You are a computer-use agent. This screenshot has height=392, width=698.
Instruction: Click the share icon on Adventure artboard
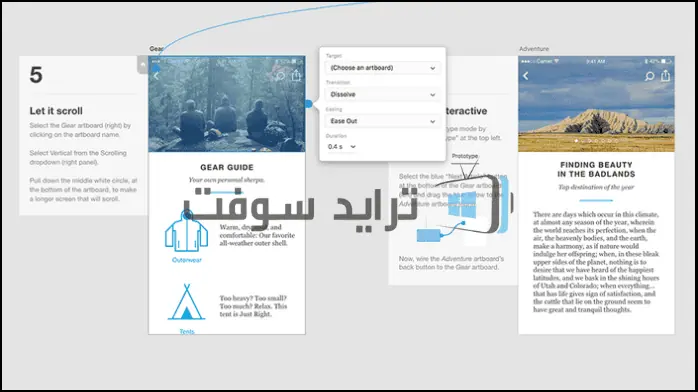[x=665, y=75]
